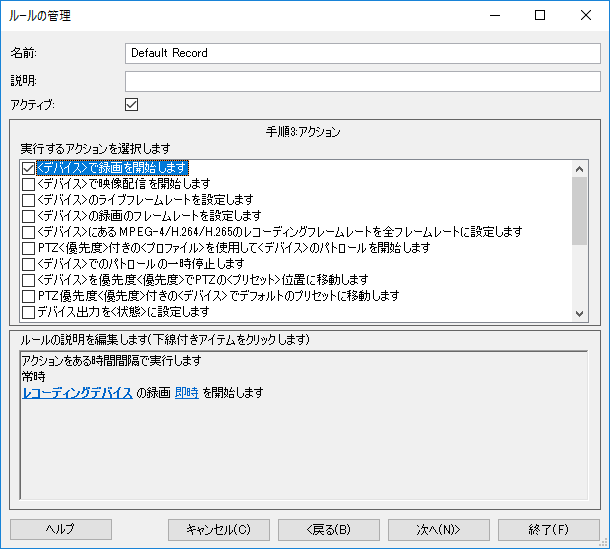This screenshot has width=610, height=549.
Task: Check <デバイス>で映像配信を開始します checkbox
Action: (28, 184)
